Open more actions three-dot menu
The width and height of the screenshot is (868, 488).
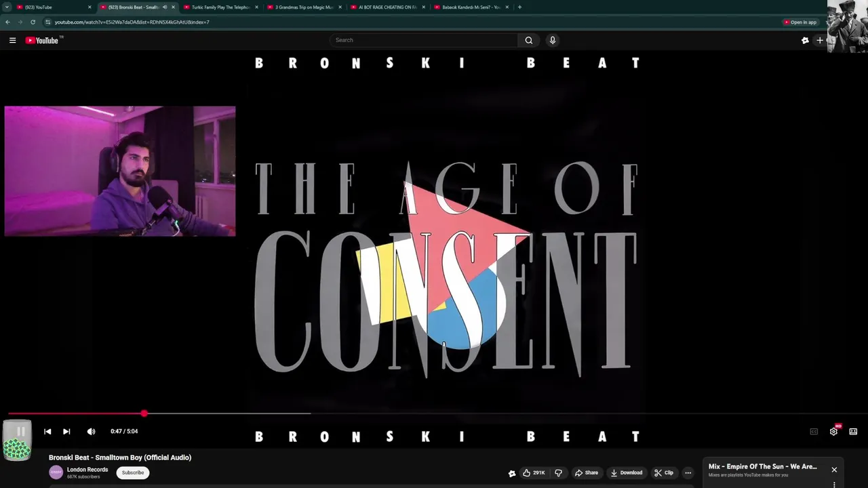pos(688,472)
